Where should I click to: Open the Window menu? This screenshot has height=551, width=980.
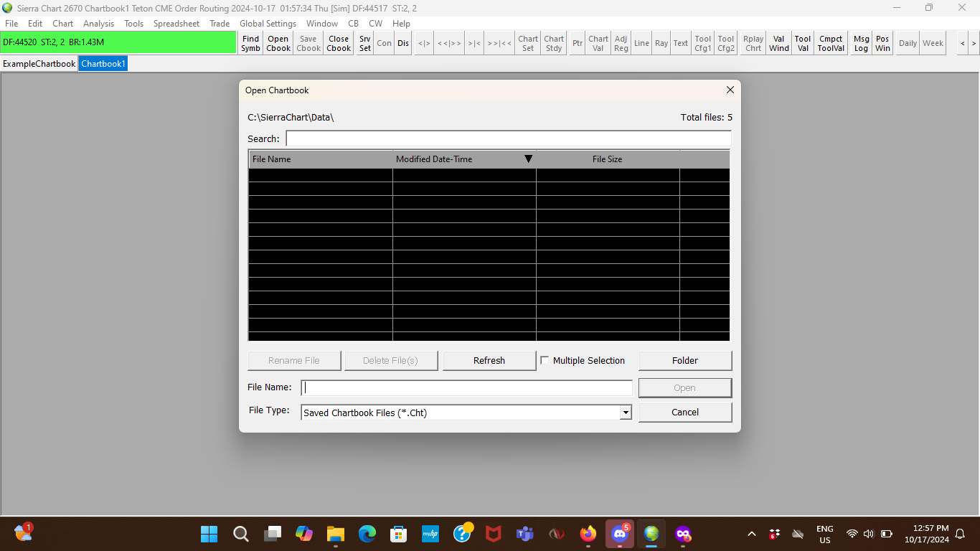pyautogui.click(x=322, y=24)
